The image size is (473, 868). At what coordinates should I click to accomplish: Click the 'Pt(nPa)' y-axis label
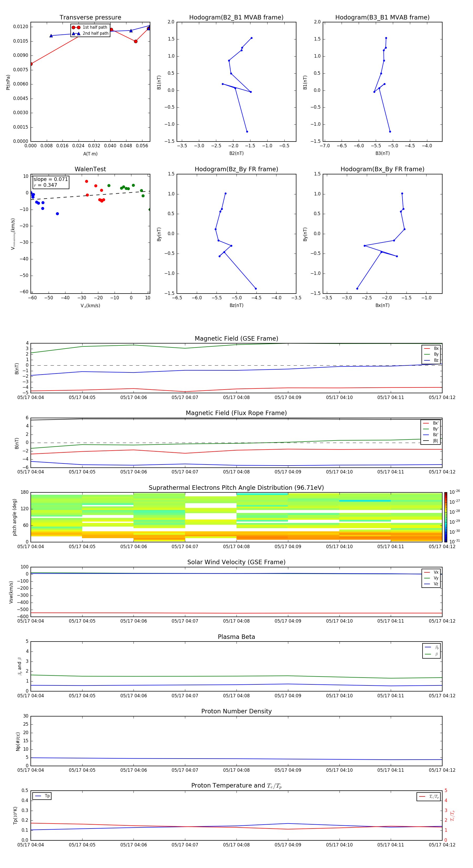coord(8,82)
